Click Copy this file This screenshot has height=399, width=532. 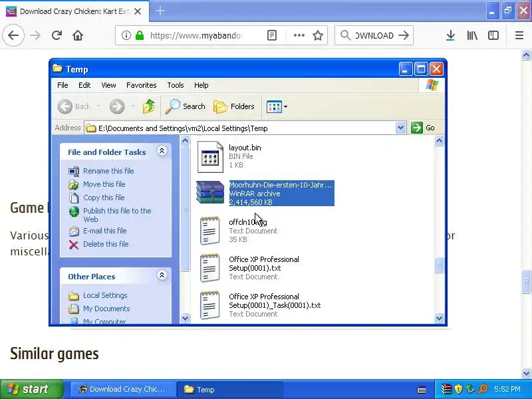104,198
